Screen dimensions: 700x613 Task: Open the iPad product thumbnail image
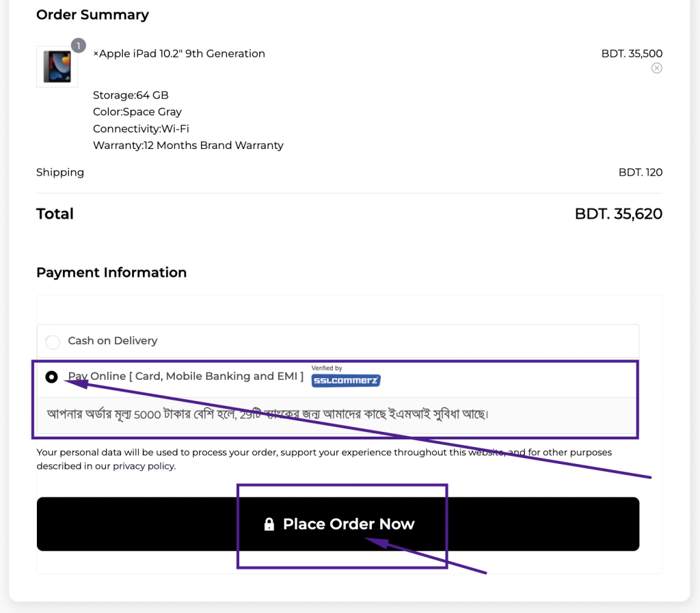pyautogui.click(x=57, y=67)
